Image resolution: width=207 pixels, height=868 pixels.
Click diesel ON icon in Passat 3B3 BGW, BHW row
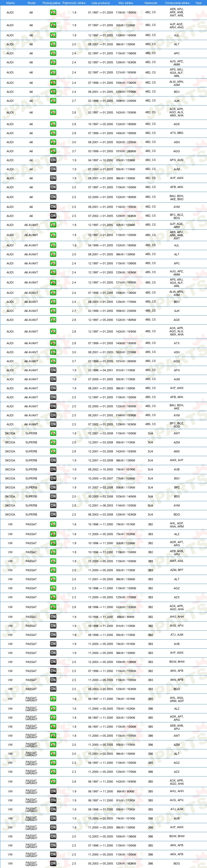tap(53, 662)
